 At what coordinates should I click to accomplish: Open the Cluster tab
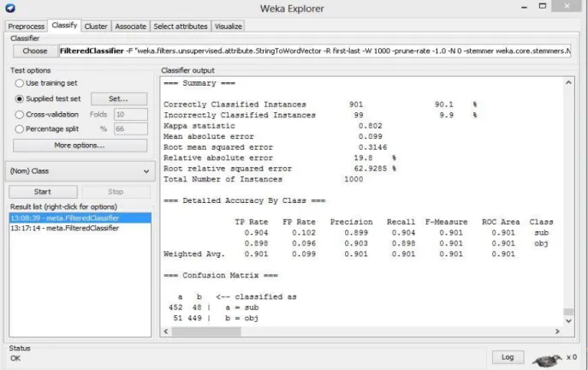[96, 27]
